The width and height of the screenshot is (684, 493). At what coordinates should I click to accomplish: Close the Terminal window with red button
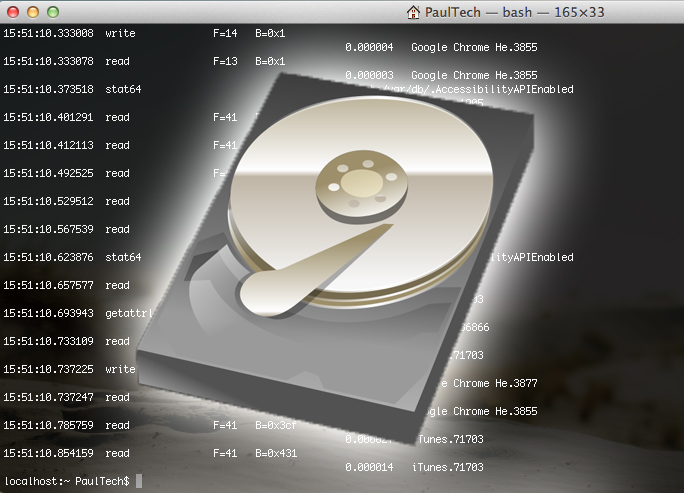13,12
